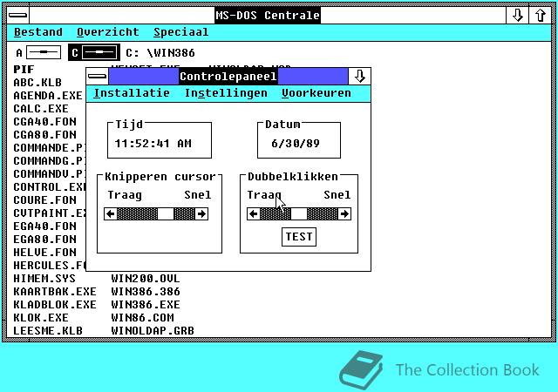Minimize the MS-DOS Centrale window
558x392 pixels.
click(517, 15)
